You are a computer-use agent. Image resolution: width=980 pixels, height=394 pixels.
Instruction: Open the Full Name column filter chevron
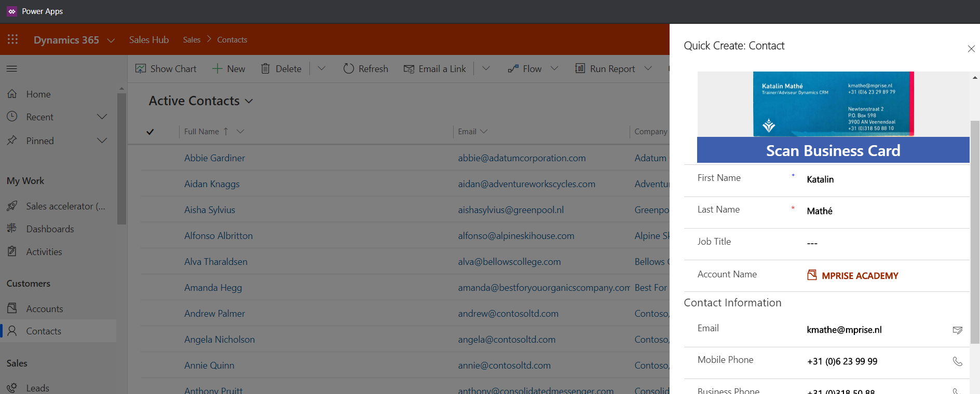point(240,132)
